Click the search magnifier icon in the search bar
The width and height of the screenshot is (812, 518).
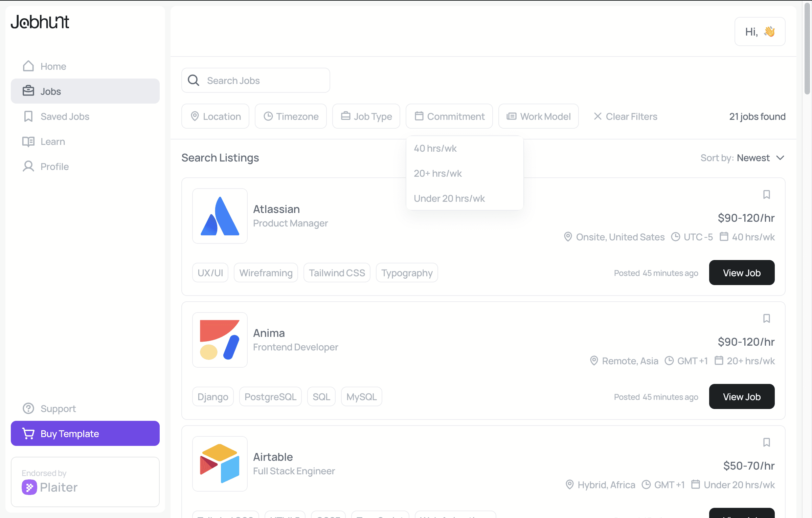pos(194,80)
